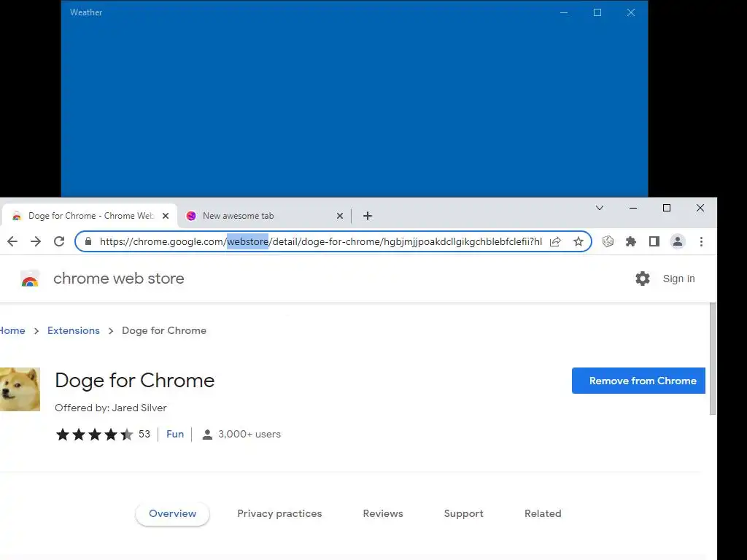Click the Doge extension thumbnail image
Image resolution: width=747 pixels, height=560 pixels.
(20, 389)
